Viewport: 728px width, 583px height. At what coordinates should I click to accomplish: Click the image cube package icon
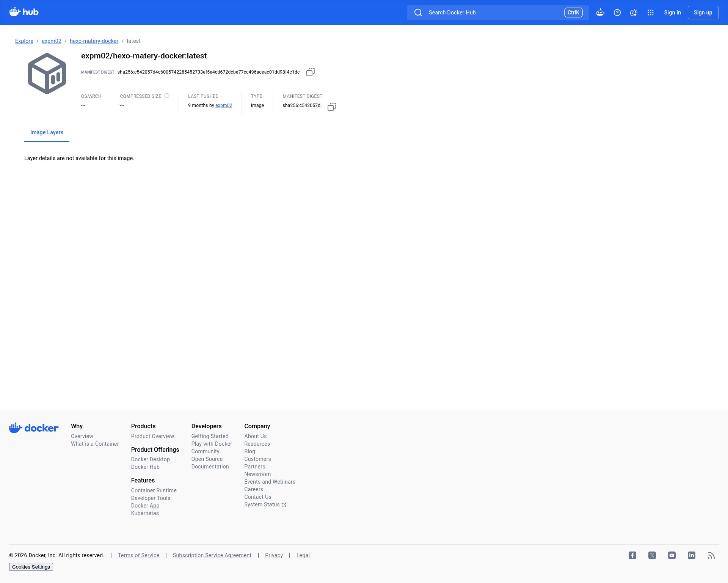pyautogui.click(x=47, y=74)
